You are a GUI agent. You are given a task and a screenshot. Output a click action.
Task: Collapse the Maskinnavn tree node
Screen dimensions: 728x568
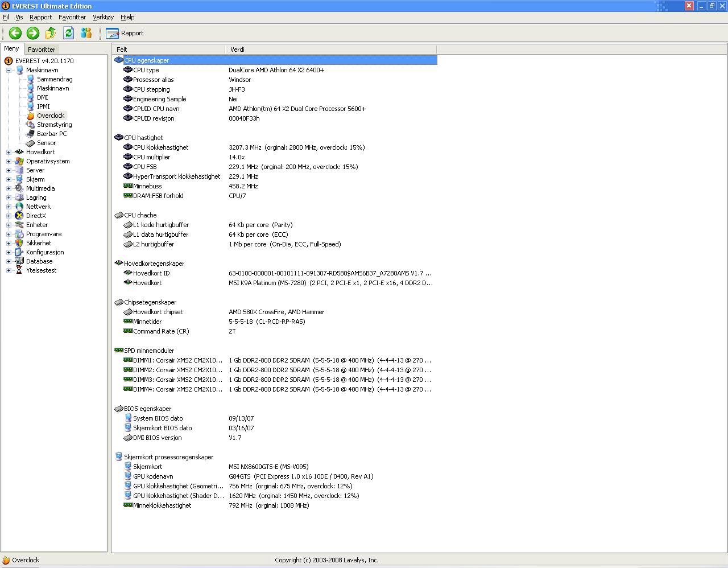(x=9, y=70)
